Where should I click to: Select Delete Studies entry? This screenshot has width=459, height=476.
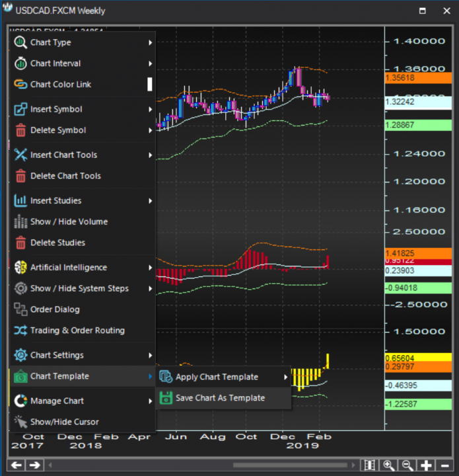pos(83,243)
